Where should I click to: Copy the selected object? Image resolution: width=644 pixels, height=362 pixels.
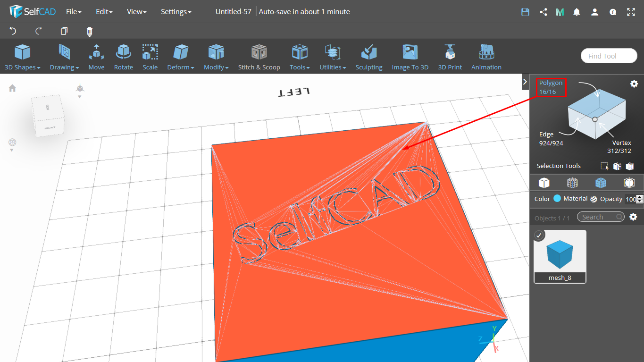click(x=64, y=31)
